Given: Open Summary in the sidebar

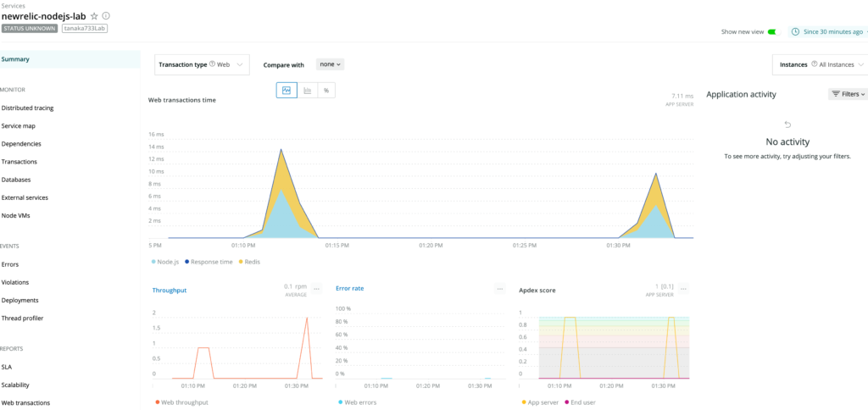Looking at the screenshot, I should point(70,59).
